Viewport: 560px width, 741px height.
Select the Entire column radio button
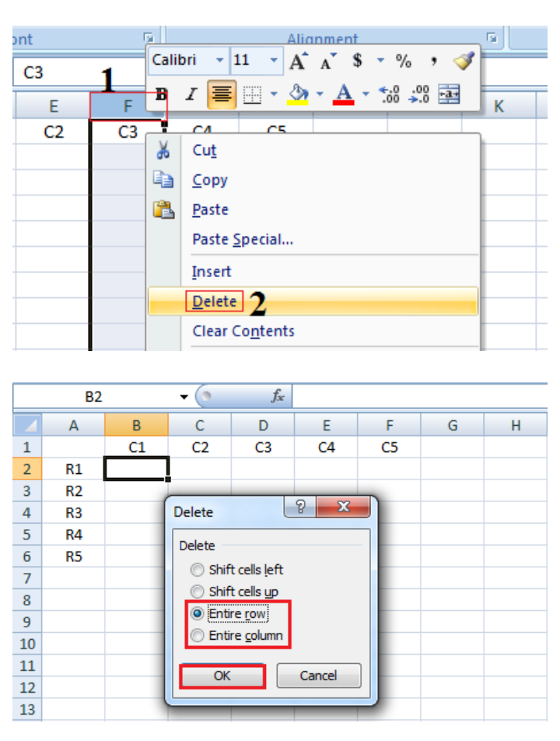(198, 636)
